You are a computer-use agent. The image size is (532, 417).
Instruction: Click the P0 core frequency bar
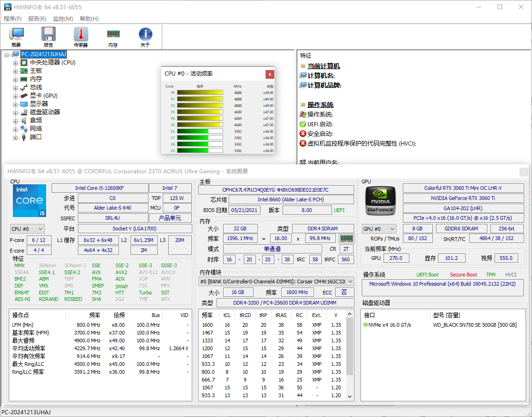click(200, 93)
